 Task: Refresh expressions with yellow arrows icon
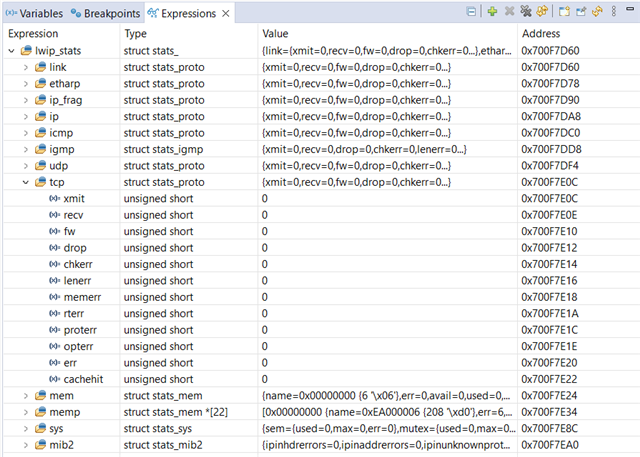tap(597, 11)
